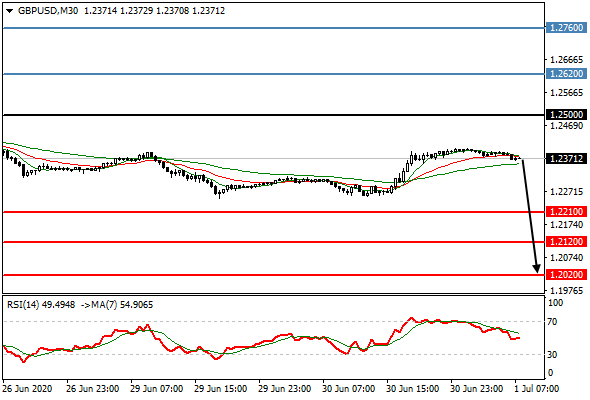Image resolution: width=590 pixels, height=400 pixels.
Task: Click the RSI(14) 49.4948 indicator label
Action: pos(41,305)
